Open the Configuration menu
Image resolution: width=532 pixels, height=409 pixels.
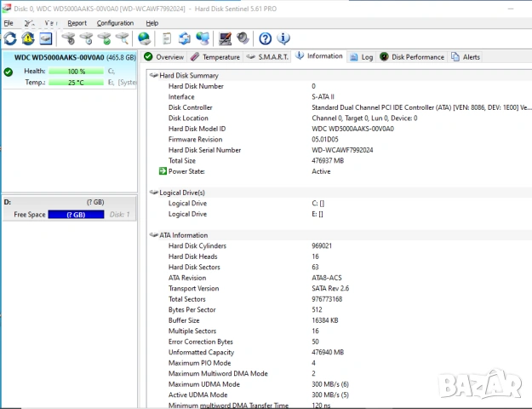click(115, 23)
